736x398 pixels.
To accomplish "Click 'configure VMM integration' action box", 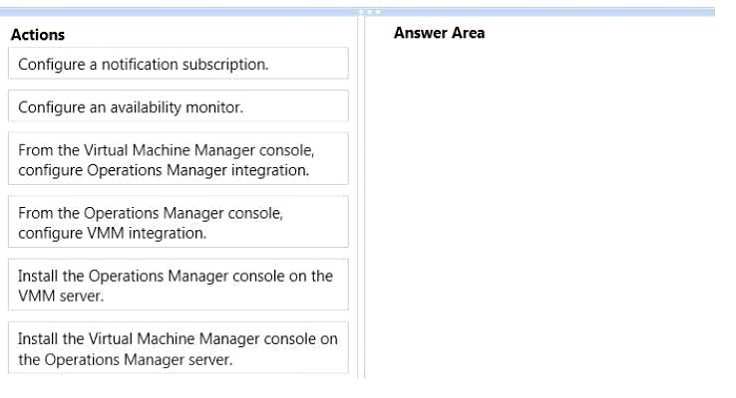I will [x=178, y=222].
